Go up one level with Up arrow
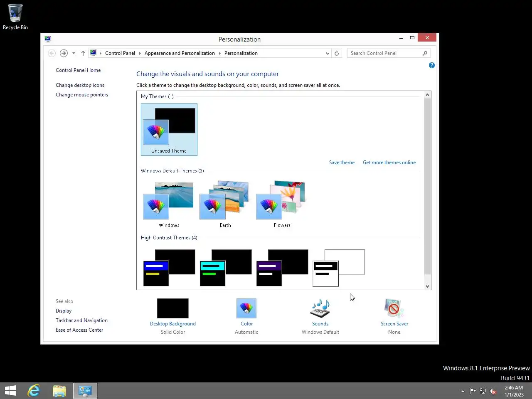 tap(83, 53)
